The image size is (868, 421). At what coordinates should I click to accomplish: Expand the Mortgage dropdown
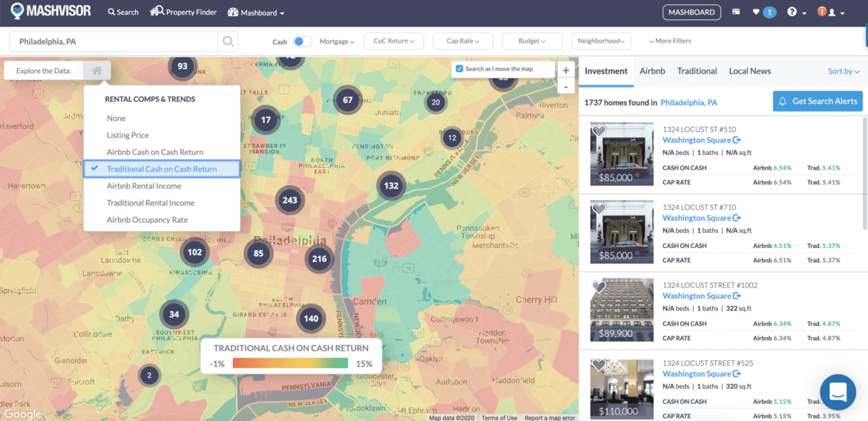tap(337, 42)
